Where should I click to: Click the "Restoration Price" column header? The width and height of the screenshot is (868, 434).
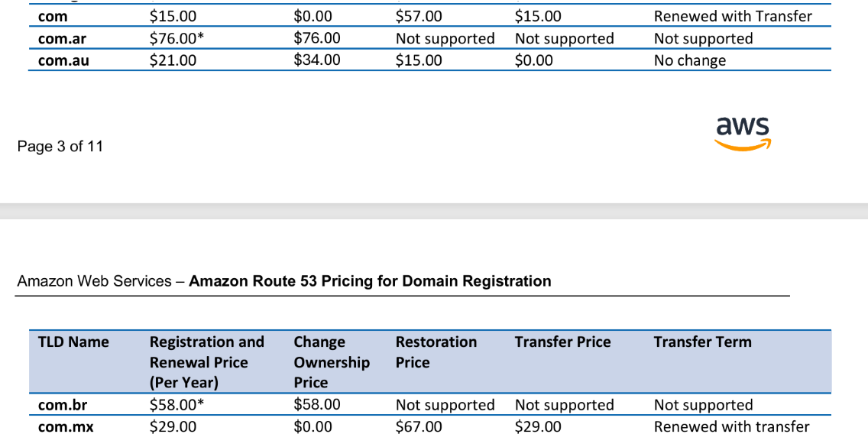pos(436,351)
